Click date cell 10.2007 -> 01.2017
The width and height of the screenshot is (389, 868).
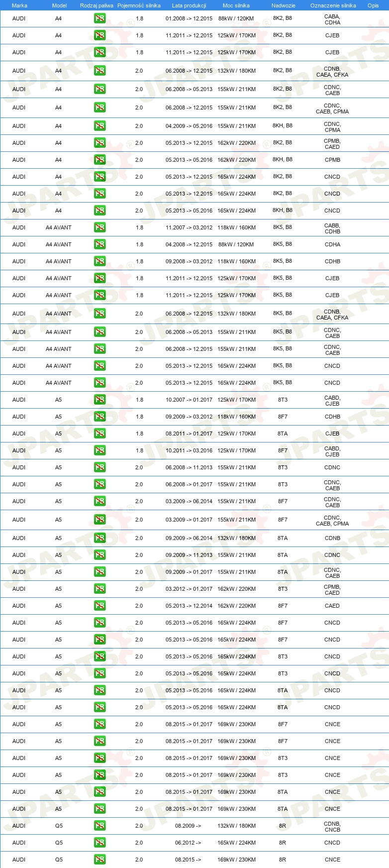click(189, 400)
